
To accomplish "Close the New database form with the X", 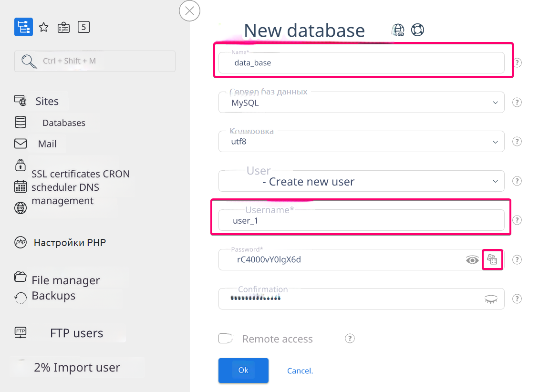I will click(189, 11).
